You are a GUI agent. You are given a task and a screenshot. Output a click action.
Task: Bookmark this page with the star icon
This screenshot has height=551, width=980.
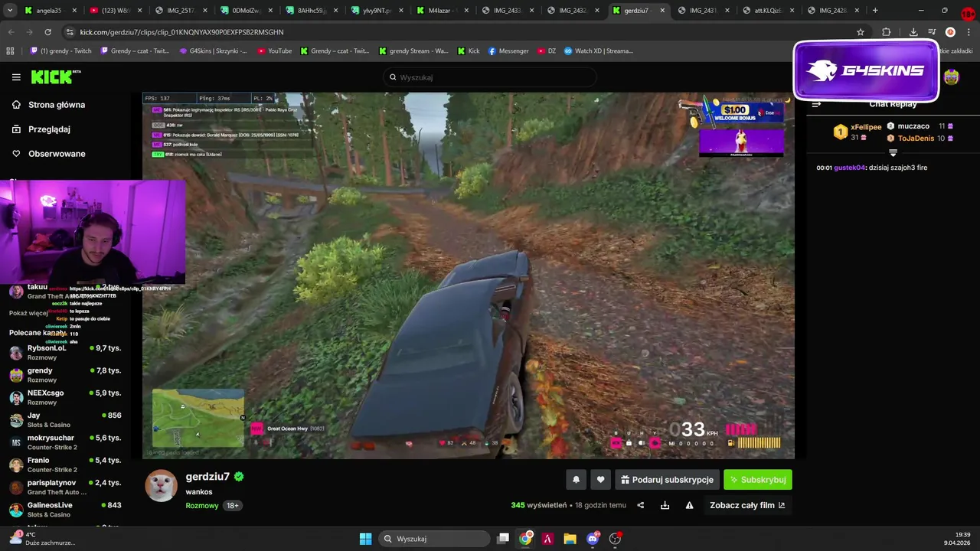click(861, 32)
